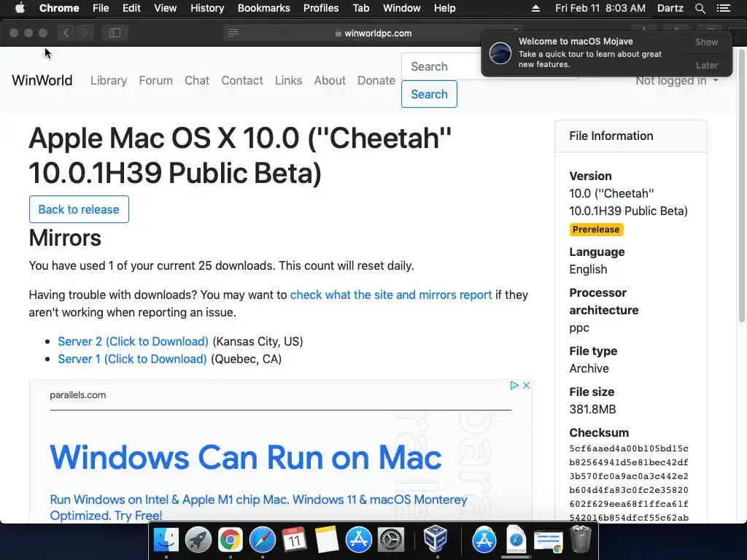The image size is (747, 560).
Task: Click Later on the Mojave notification
Action: click(x=706, y=65)
